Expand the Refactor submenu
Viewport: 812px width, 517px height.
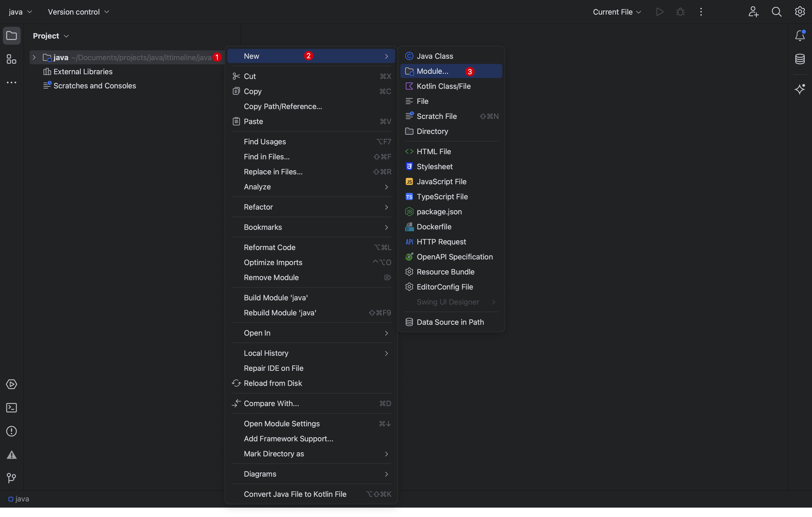[x=311, y=207]
